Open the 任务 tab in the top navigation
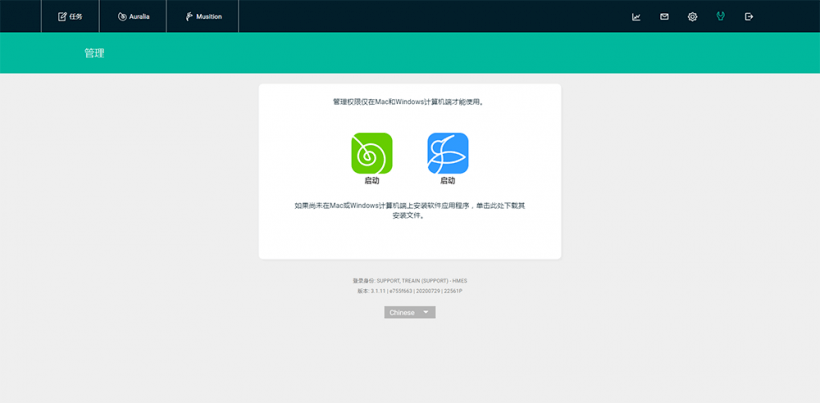The image size is (820, 403). (70, 16)
